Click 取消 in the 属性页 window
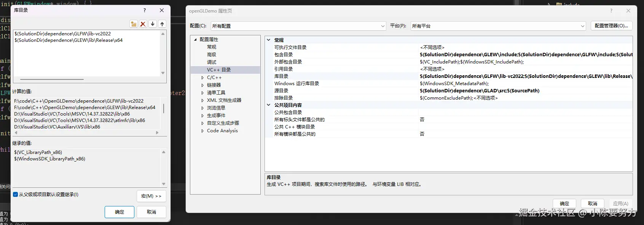This screenshot has width=644, height=225. (x=593, y=204)
